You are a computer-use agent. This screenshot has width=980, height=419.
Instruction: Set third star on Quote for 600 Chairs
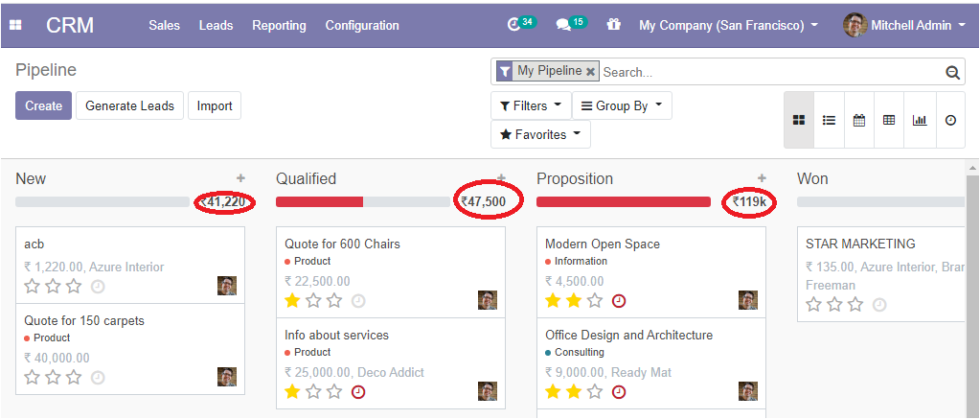coord(334,301)
